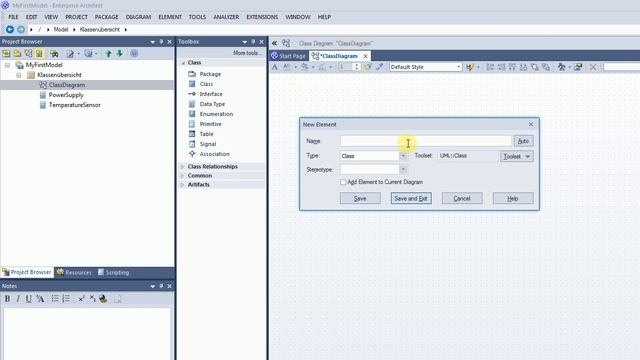Click the line width stepper arrows
This screenshot has width=640, height=360.
[x=357, y=67]
